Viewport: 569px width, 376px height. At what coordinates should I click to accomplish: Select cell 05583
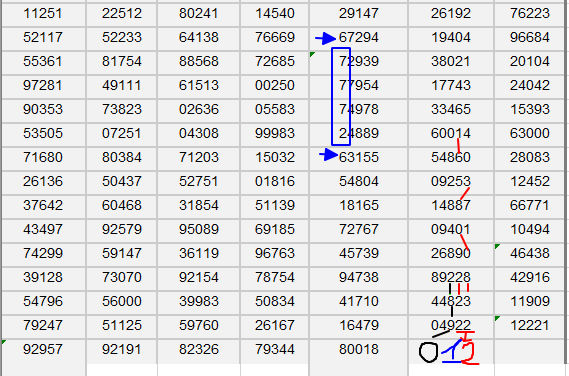tap(275, 110)
